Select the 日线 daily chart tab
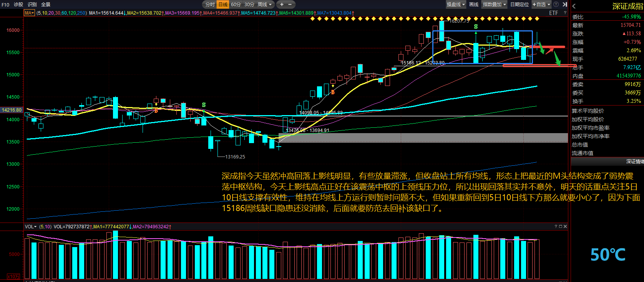Screen dimensions: 644x282 tap(223, 5)
